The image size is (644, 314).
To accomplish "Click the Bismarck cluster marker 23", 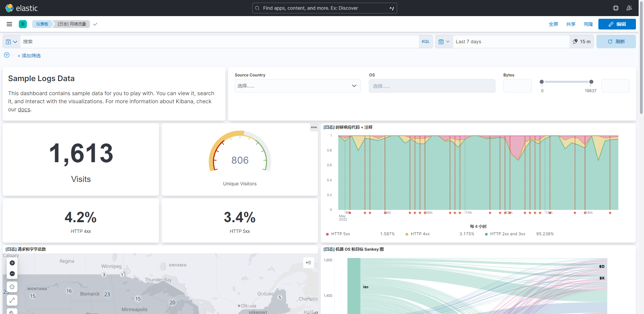I will coord(107,294).
